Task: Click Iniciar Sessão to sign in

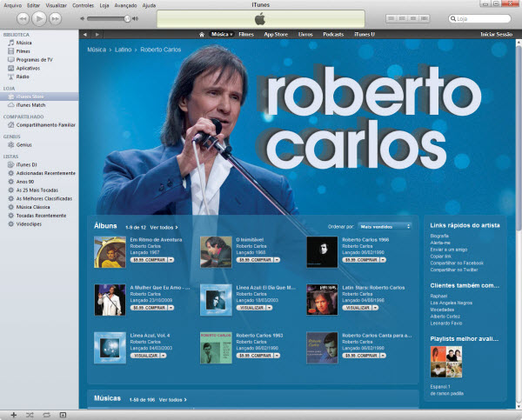Action: 497,34
